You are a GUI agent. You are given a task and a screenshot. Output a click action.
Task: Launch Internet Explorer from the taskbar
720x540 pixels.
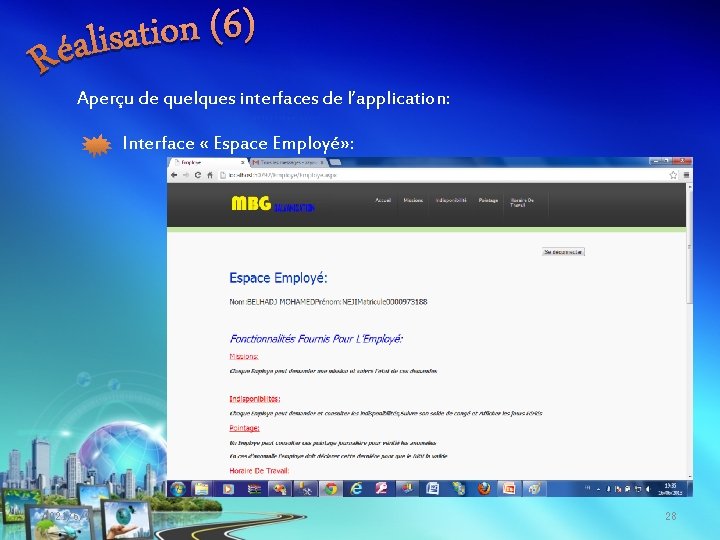coord(356,489)
